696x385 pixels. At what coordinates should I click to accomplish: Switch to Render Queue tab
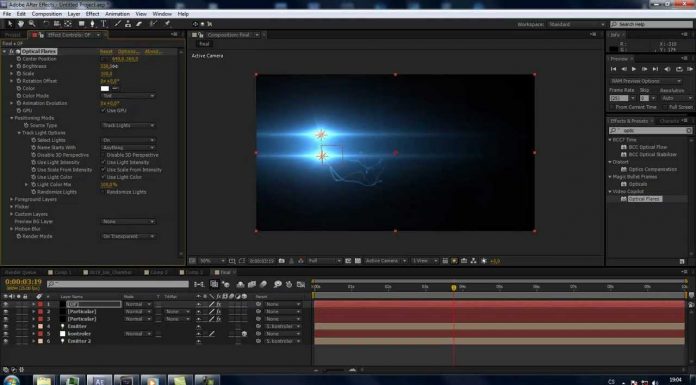pos(20,272)
